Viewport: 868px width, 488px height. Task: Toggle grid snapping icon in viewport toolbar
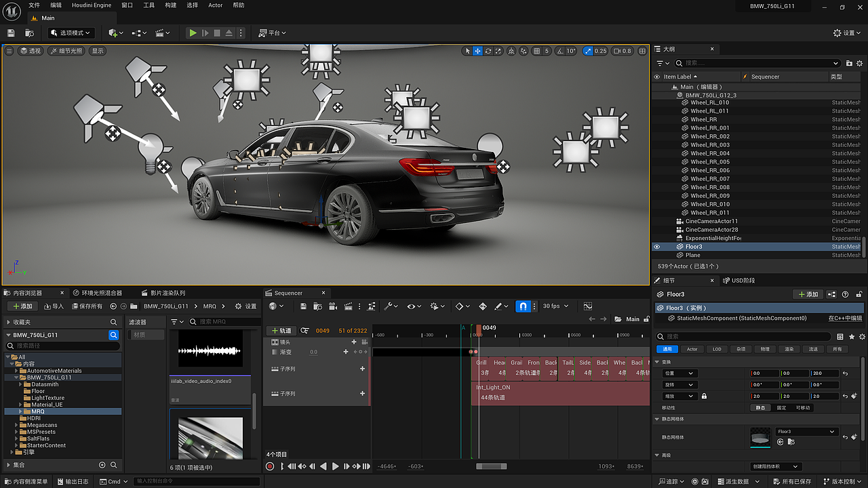tap(537, 51)
